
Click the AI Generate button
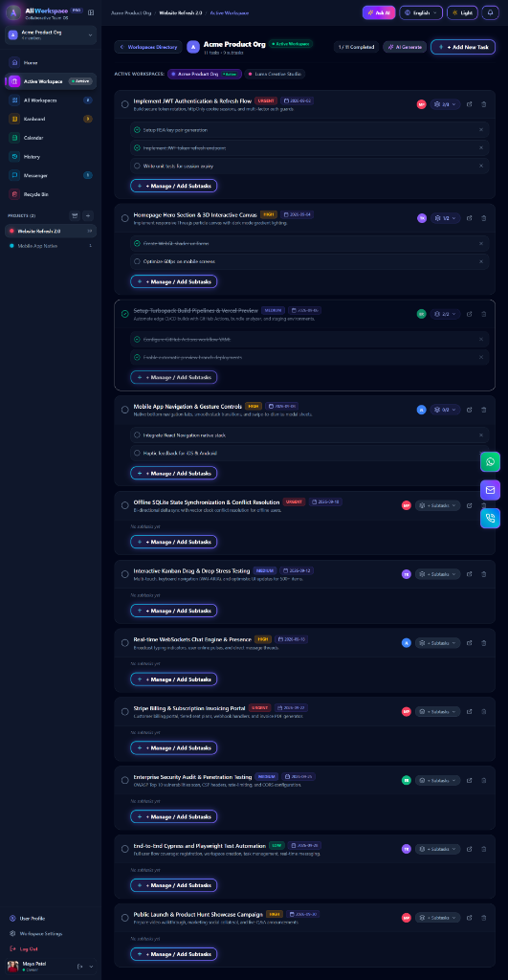tap(405, 47)
